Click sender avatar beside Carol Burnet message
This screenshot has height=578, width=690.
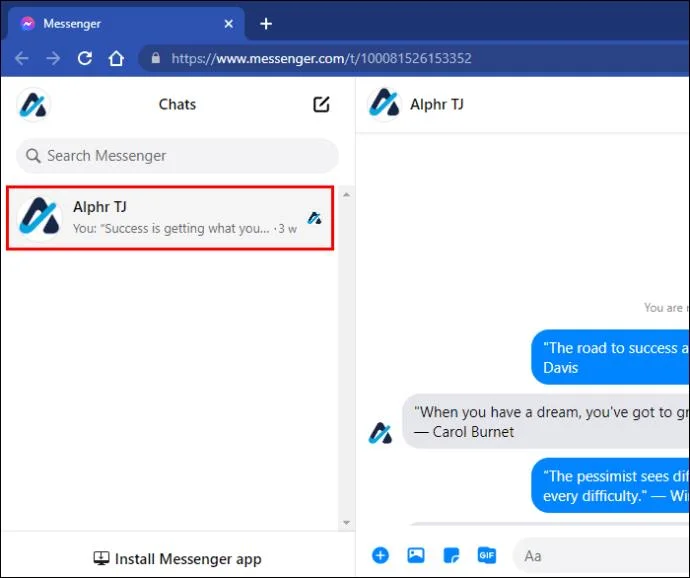380,433
